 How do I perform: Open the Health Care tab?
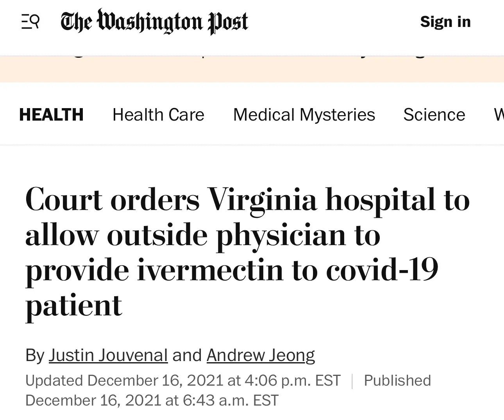click(x=158, y=115)
